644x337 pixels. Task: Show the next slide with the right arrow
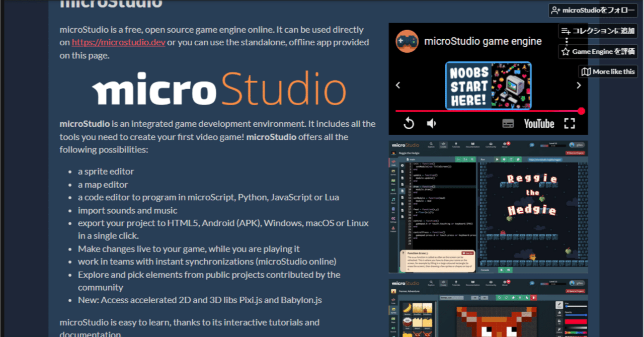pyautogui.click(x=578, y=85)
